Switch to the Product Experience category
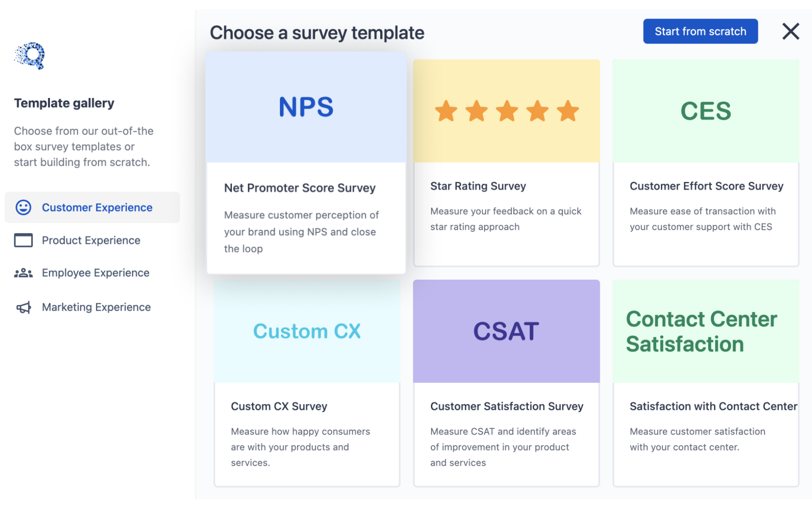812x508 pixels. pos(91,240)
